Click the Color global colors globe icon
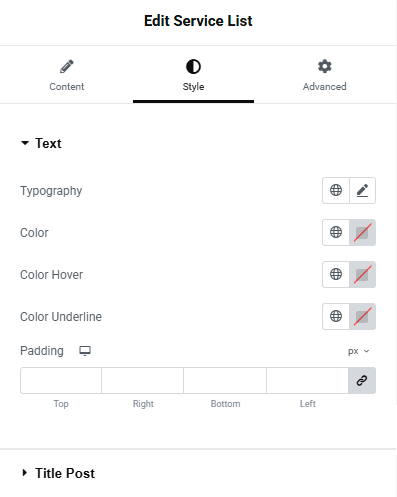Image resolution: width=397 pixels, height=497 pixels. point(336,232)
